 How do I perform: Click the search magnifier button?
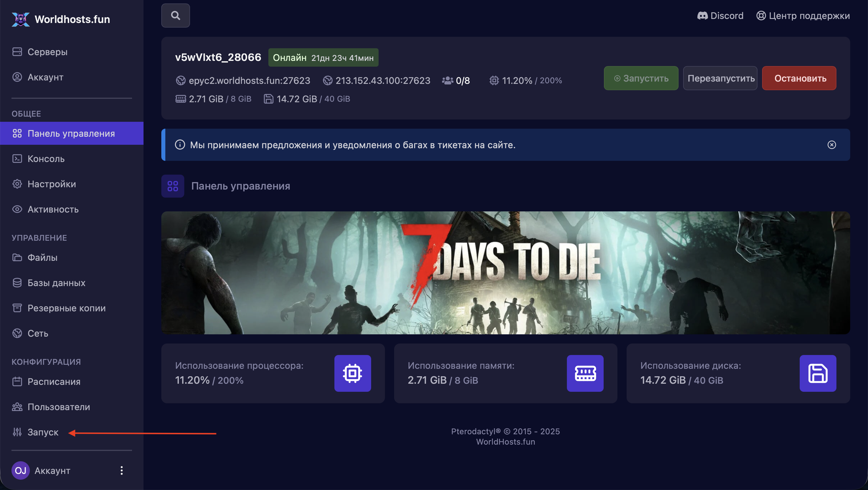pos(175,16)
